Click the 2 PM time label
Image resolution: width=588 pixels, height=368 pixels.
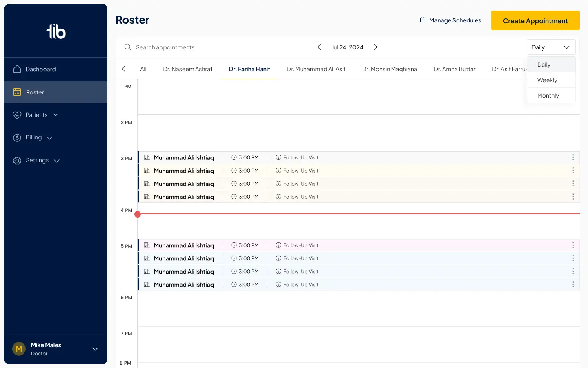tap(127, 123)
